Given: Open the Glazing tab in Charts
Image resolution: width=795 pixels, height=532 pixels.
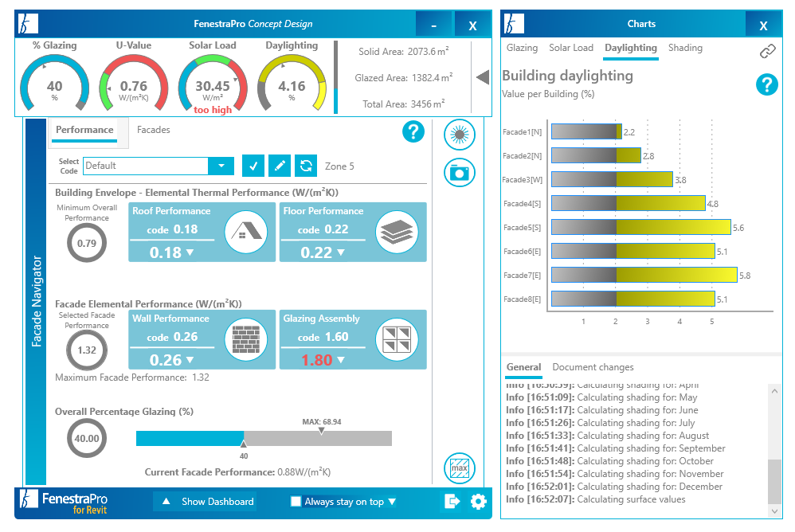Looking at the screenshot, I should coord(522,48).
